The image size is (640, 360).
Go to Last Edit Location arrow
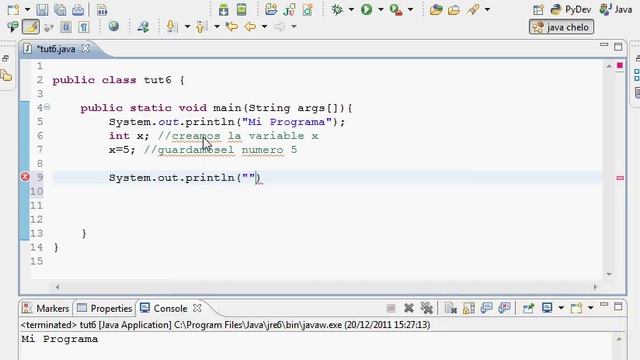(x=231, y=27)
